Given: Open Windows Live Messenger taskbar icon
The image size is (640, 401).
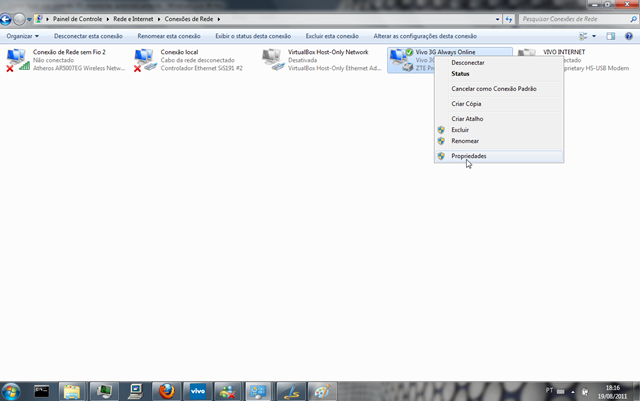Looking at the screenshot, I should 227,392.
